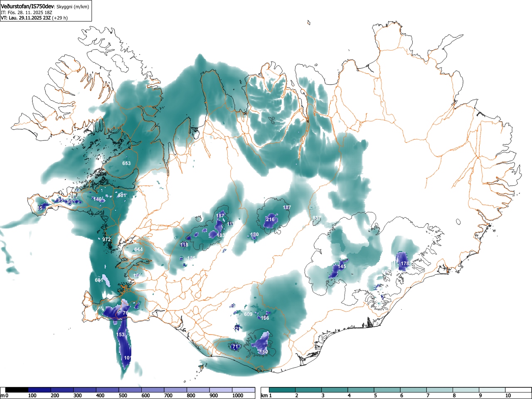Click the '101' visibility value on map
The width and height of the screenshot is (532, 399).
128,358
